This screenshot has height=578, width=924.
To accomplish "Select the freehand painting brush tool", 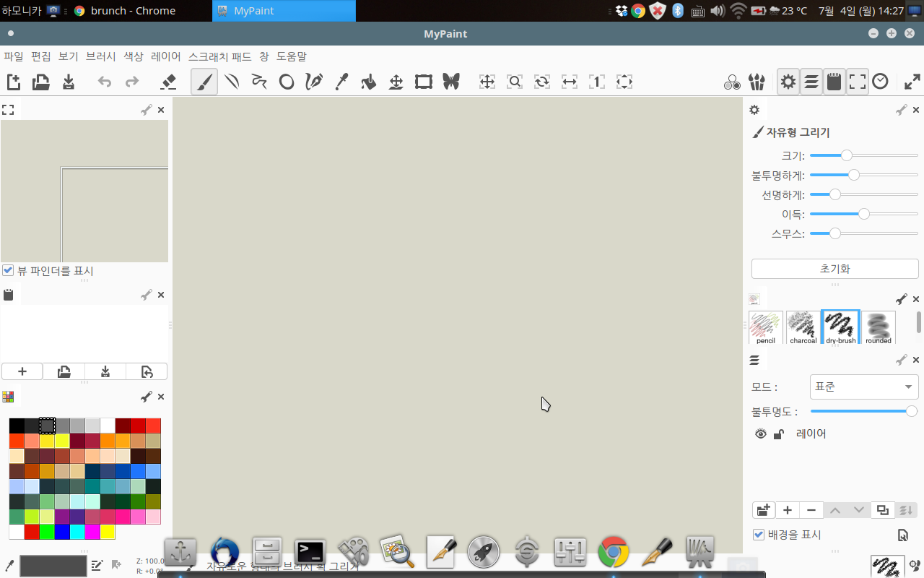I will [204, 82].
